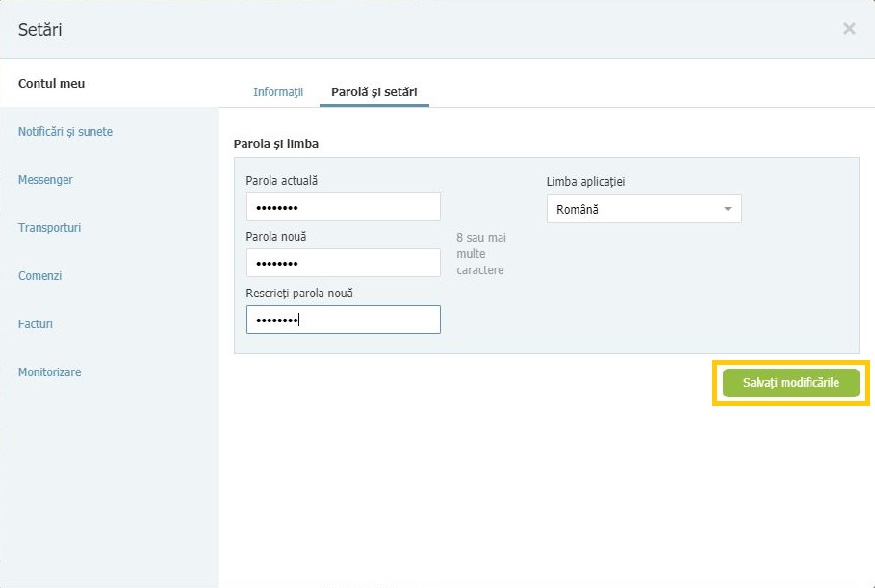Switch to the Informații tab

[278, 92]
